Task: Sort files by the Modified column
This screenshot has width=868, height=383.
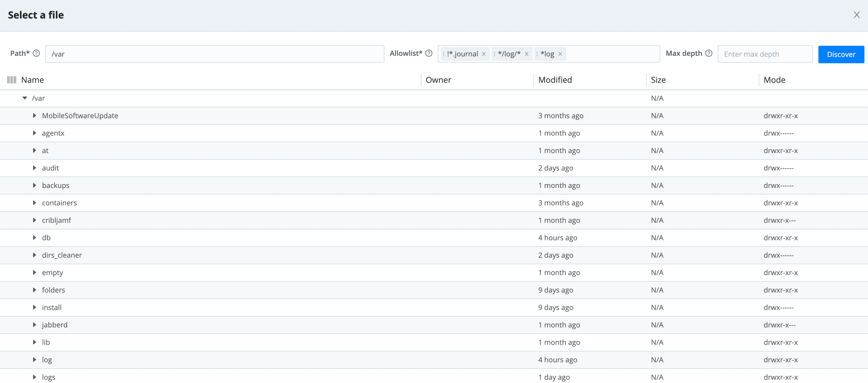Action: pos(555,80)
